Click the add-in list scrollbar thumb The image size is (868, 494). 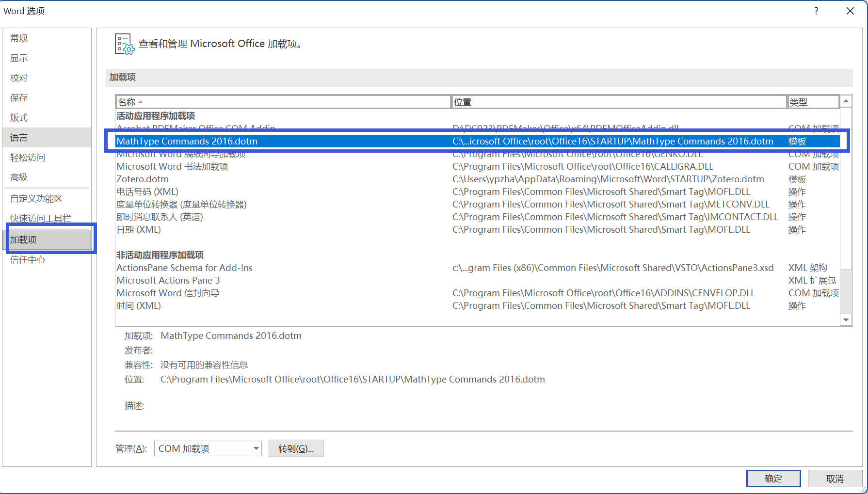click(846, 188)
